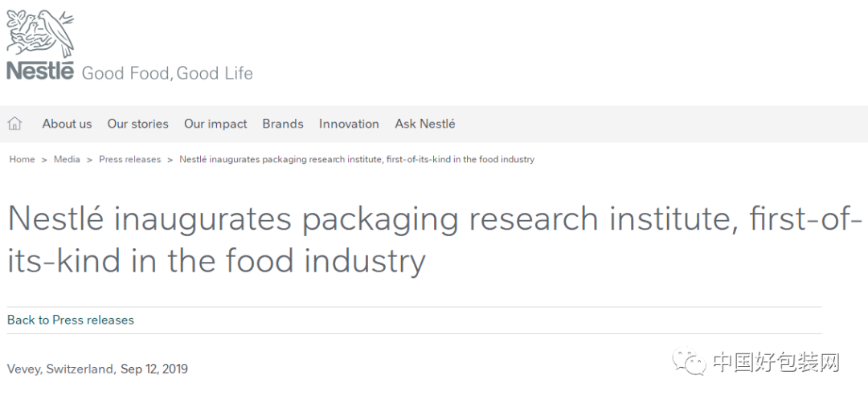Open the Media breadcrumb link

click(x=67, y=159)
